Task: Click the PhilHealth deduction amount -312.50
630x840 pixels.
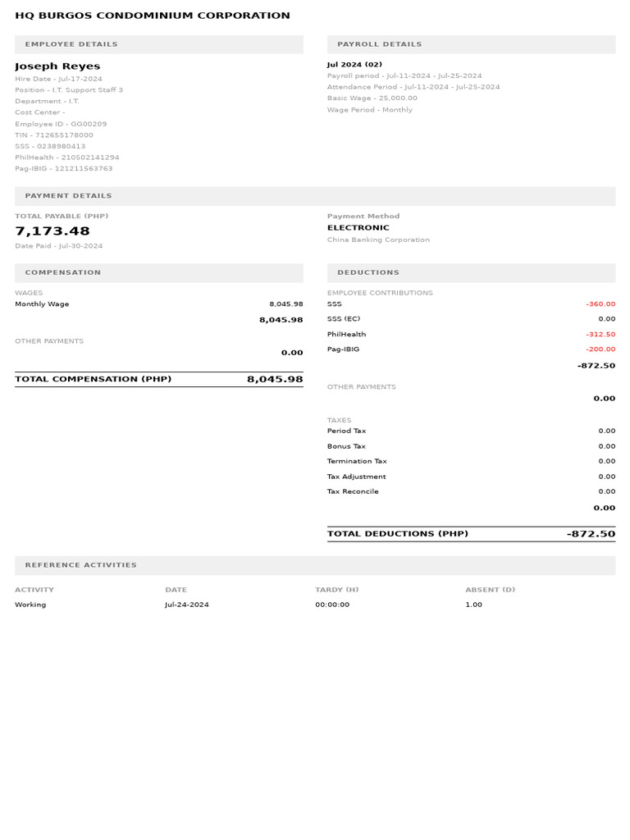Action: 600,335
